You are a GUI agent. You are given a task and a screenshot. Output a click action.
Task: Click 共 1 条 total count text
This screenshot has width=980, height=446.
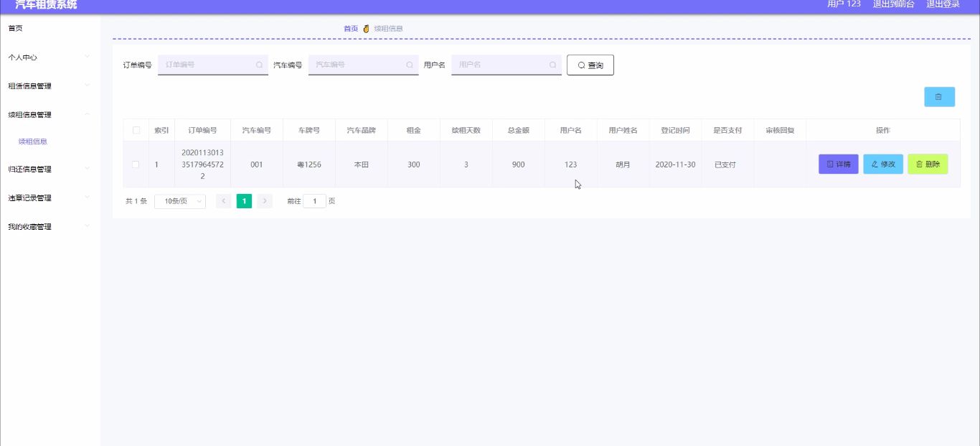pos(136,202)
